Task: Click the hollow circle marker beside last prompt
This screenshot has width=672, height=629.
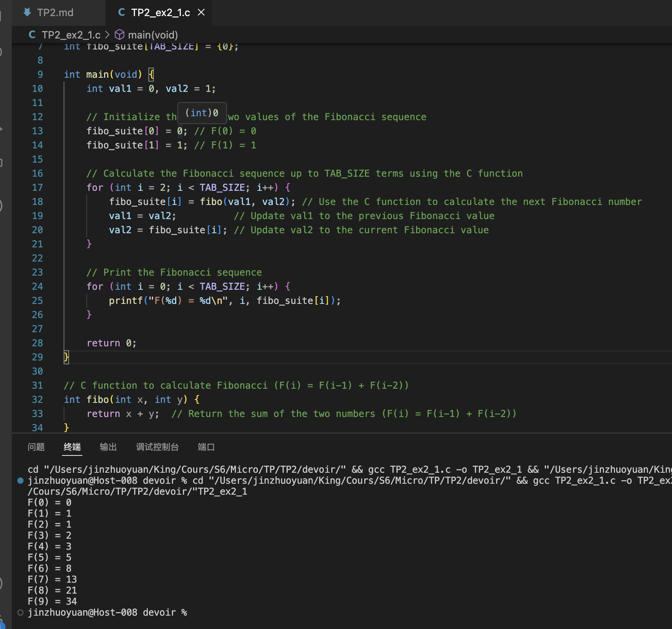Action: click(20, 613)
